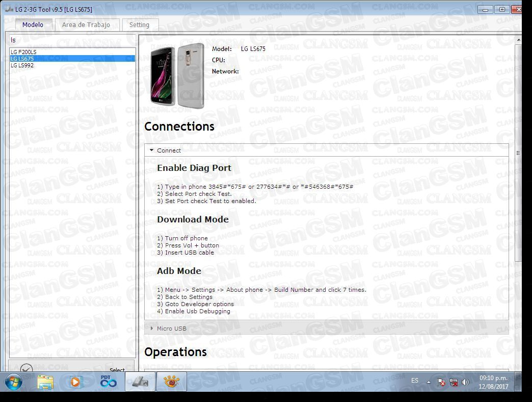The height and width of the screenshot is (402, 532).
Task: Switch to the Modelo tab
Action: click(33, 25)
